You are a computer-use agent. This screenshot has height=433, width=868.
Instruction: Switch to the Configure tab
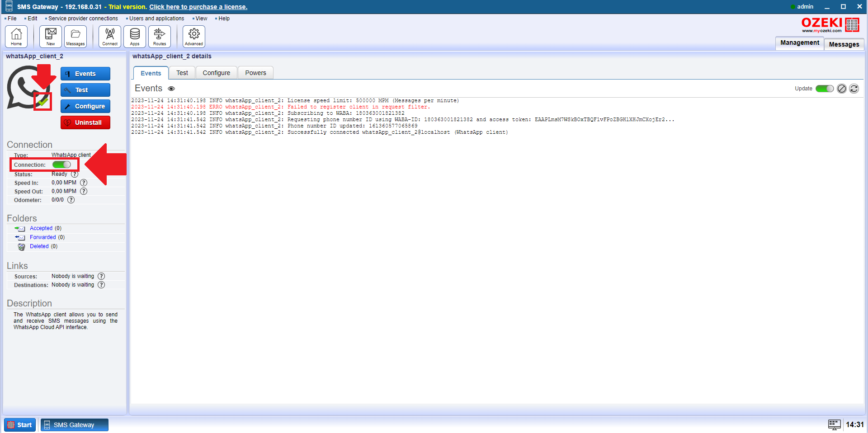pyautogui.click(x=216, y=73)
